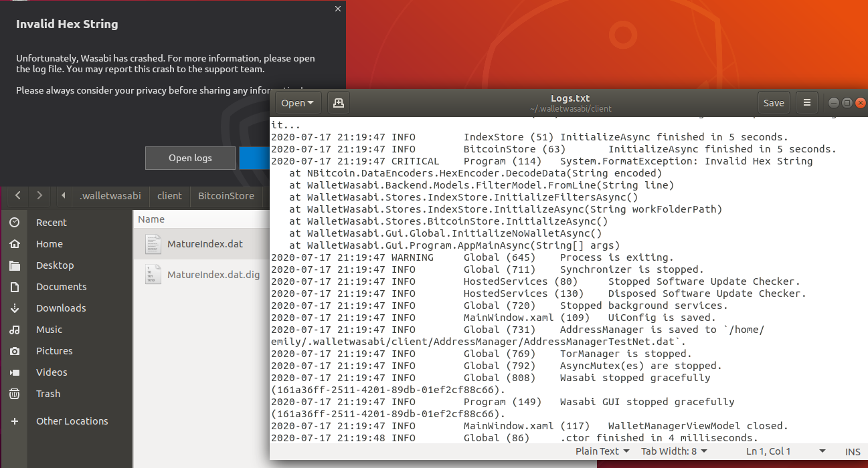Open Documents folder in sidebar
Viewport: 868px width, 468px height.
click(x=62, y=287)
